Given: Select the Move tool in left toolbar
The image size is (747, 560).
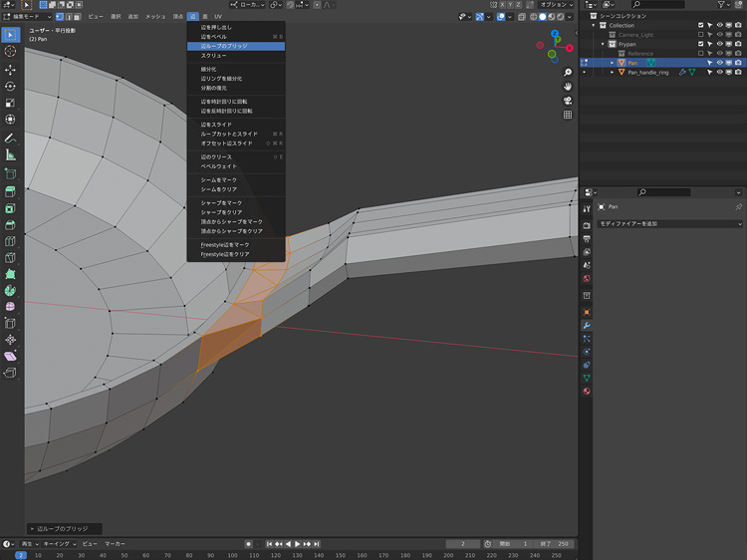Looking at the screenshot, I should click(x=10, y=70).
